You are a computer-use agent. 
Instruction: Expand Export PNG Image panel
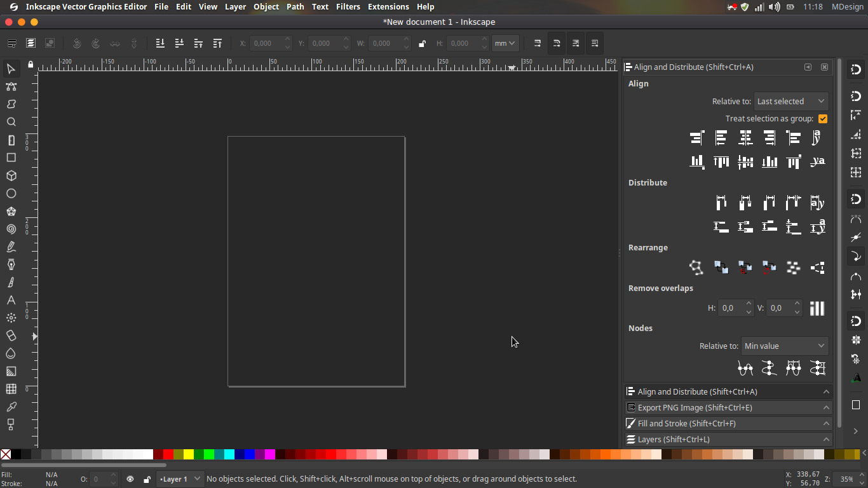[x=728, y=408]
